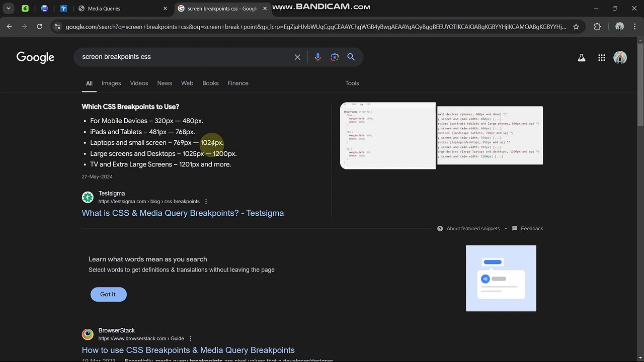Search by image with Lens icon

click(335, 57)
